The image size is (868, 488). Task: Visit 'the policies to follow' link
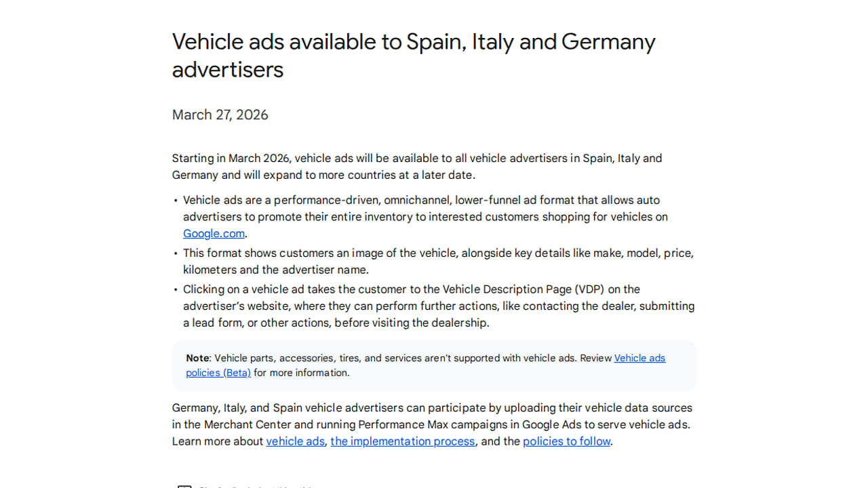coord(566,441)
